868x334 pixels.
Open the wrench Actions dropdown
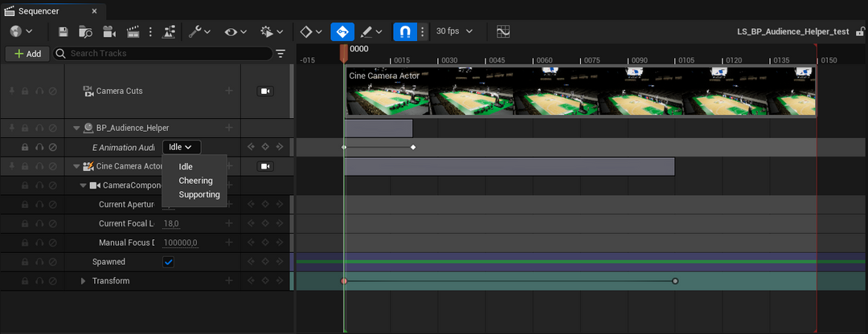[199, 31]
